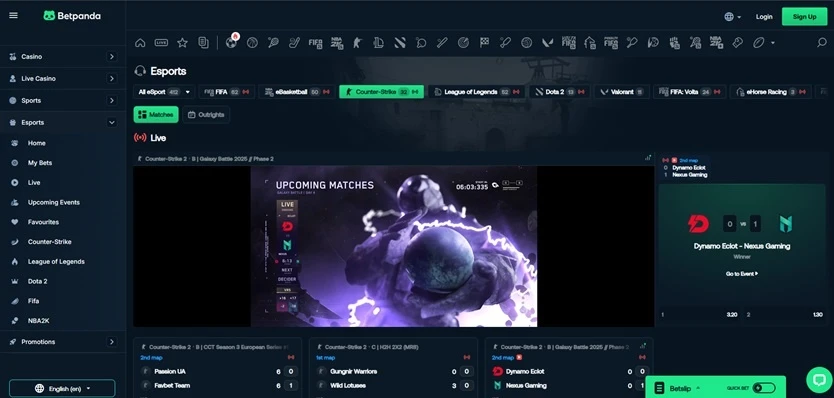
Task: Select the checkered flag racing icon
Action: 485,43
